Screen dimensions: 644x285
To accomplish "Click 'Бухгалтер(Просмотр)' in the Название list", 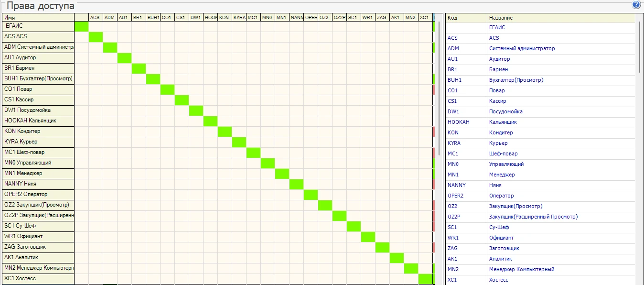I will point(516,80).
